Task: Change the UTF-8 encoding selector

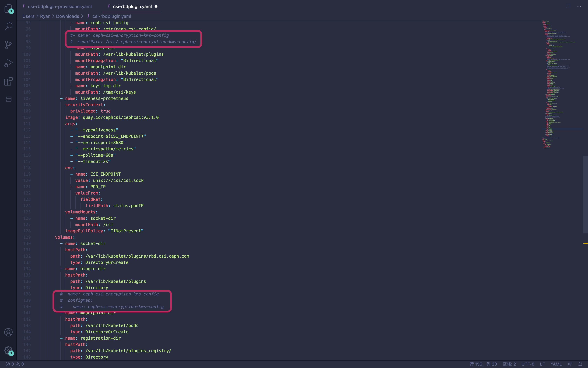Action: coord(528,364)
